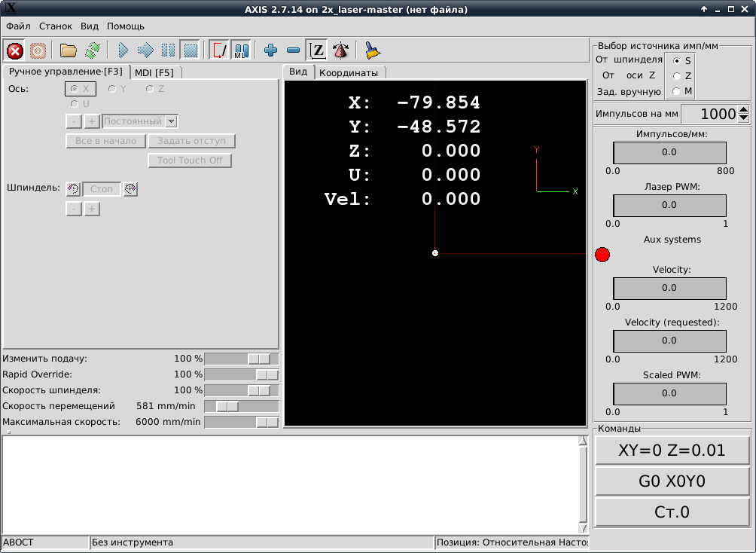Open G-code file with folder icon
Image resolution: width=756 pixels, height=553 pixels.
tap(69, 50)
